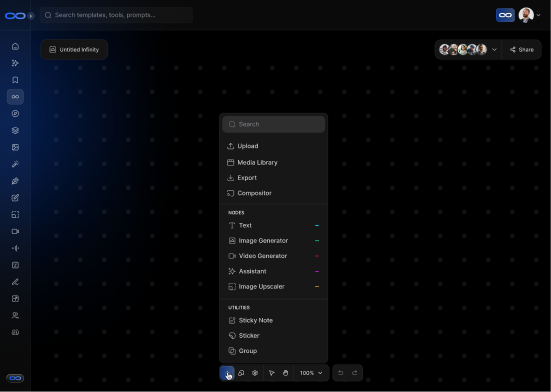
Task: Expand the sidebar with arrow toggle
Action: (x=31, y=16)
